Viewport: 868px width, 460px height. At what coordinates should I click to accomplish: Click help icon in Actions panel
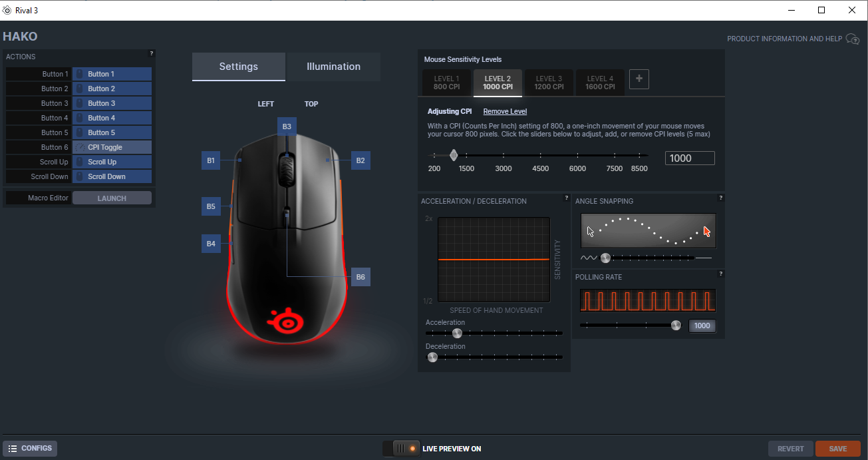[152, 53]
